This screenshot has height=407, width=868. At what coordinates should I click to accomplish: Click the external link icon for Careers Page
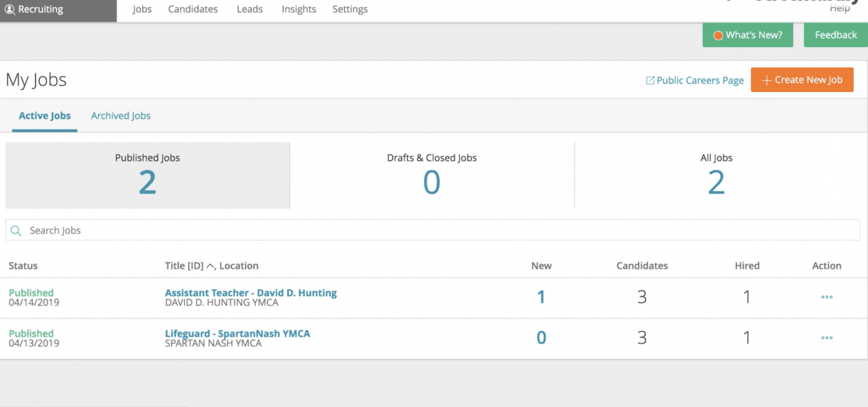click(650, 81)
